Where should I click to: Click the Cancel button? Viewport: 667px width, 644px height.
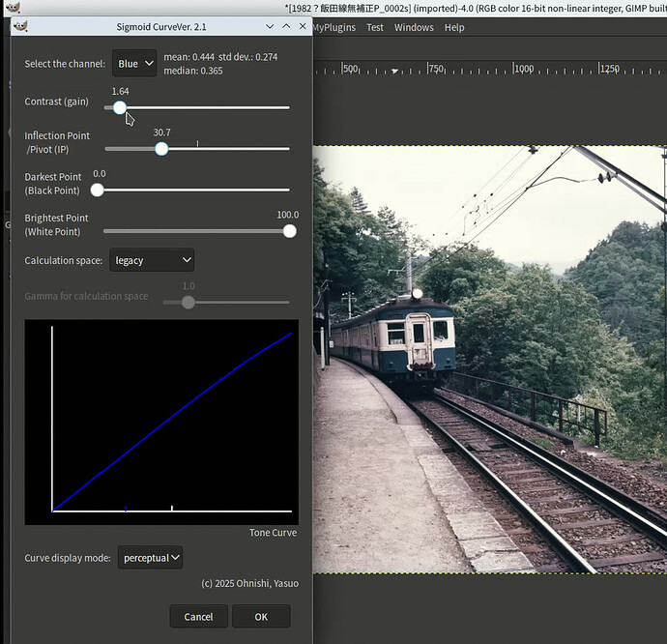pyautogui.click(x=198, y=617)
